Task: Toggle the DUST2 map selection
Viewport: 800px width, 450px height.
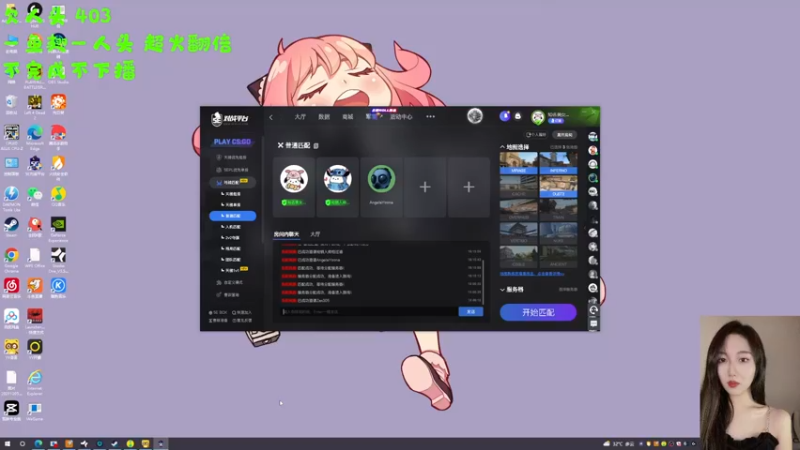Action: tap(558, 187)
